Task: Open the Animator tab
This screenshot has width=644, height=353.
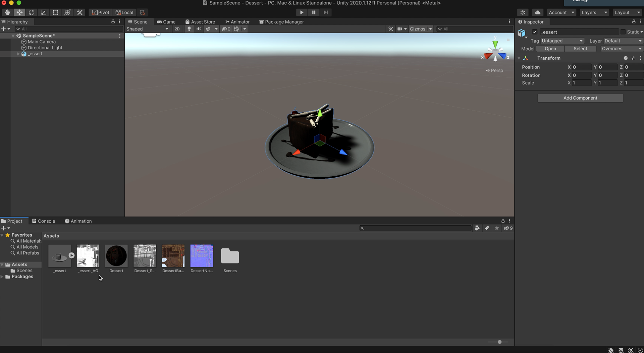Action: [237, 22]
